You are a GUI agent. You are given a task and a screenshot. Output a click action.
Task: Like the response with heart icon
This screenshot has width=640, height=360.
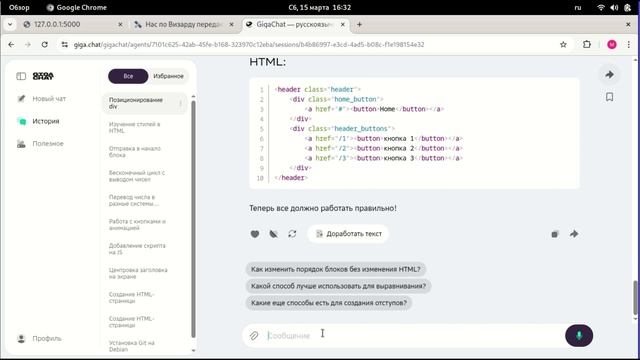coord(255,234)
